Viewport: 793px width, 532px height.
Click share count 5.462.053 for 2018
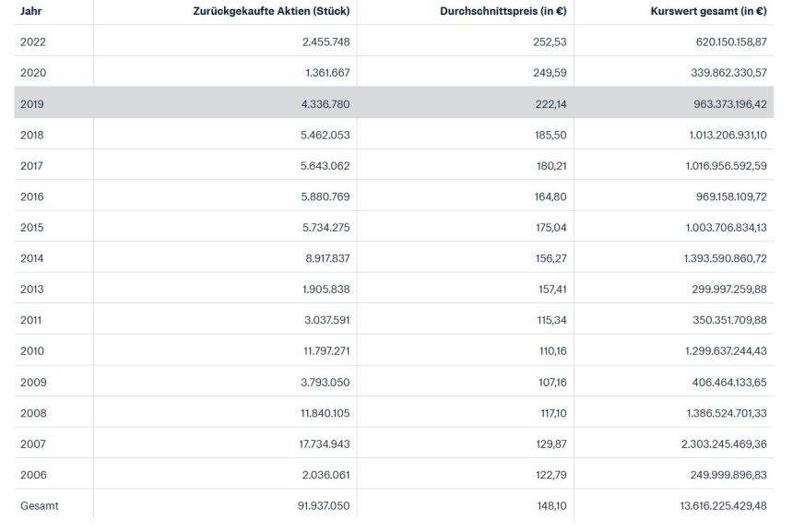(x=321, y=135)
